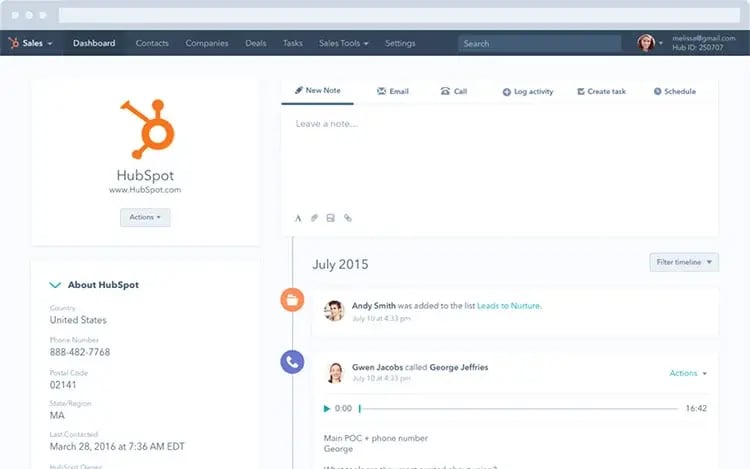Image resolution: width=750 pixels, height=469 pixels.
Task: Open the Sales product dropdown
Action: (x=37, y=43)
